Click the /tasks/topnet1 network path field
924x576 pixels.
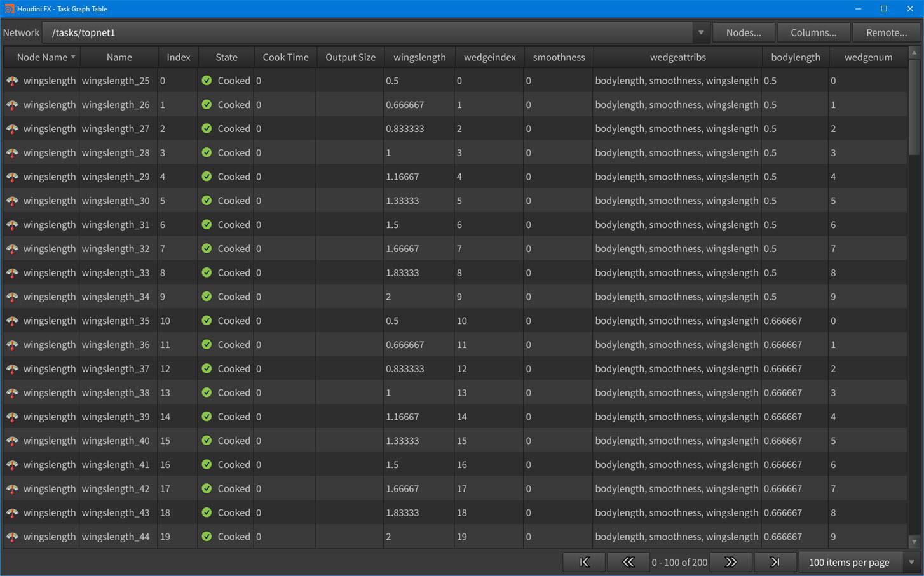pyautogui.click(x=369, y=32)
